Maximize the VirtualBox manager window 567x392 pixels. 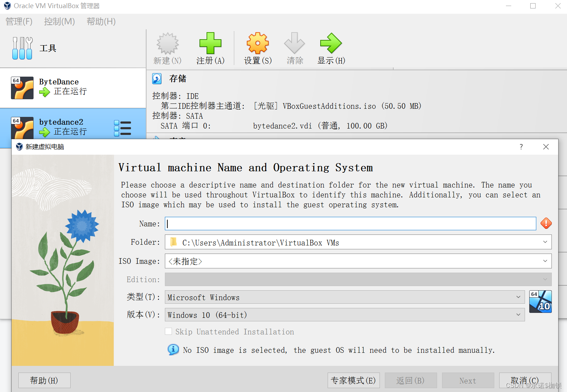(533, 6)
